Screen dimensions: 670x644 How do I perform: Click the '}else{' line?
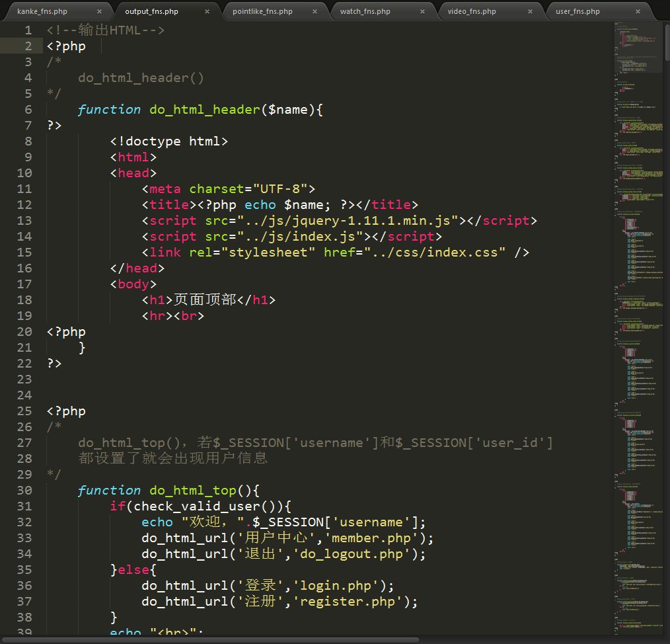pyautogui.click(x=133, y=569)
